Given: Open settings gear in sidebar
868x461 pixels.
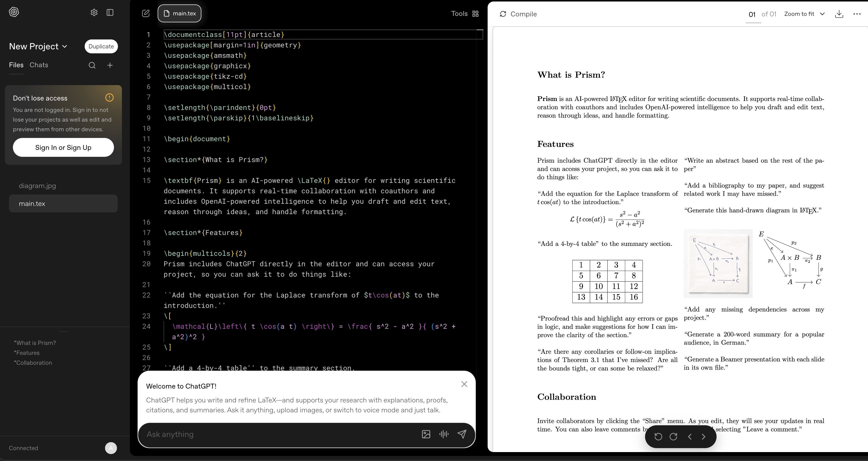Looking at the screenshot, I should [x=94, y=12].
